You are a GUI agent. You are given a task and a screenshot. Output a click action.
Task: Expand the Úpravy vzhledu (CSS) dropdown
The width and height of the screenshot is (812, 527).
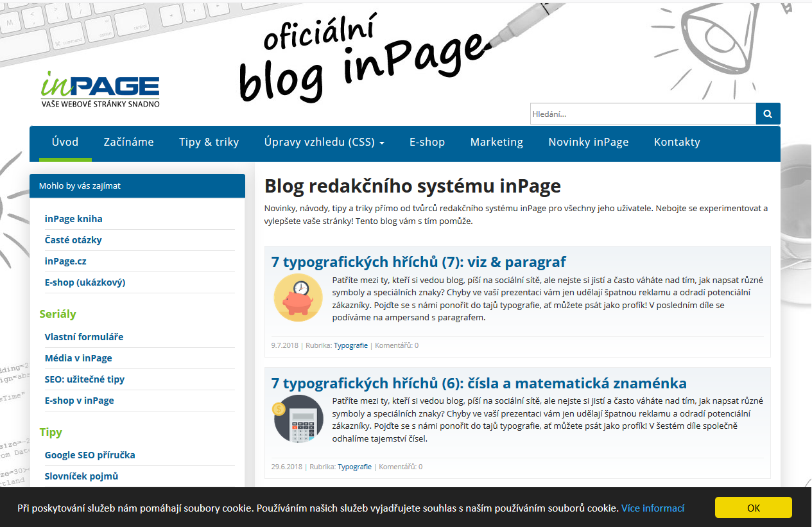[324, 143]
